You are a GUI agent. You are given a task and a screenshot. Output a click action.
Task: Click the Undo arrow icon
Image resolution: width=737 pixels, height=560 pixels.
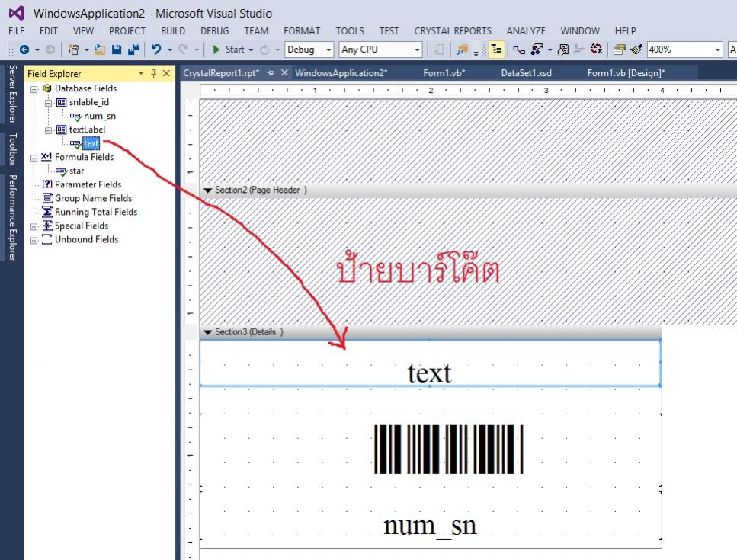(x=156, y=50)
